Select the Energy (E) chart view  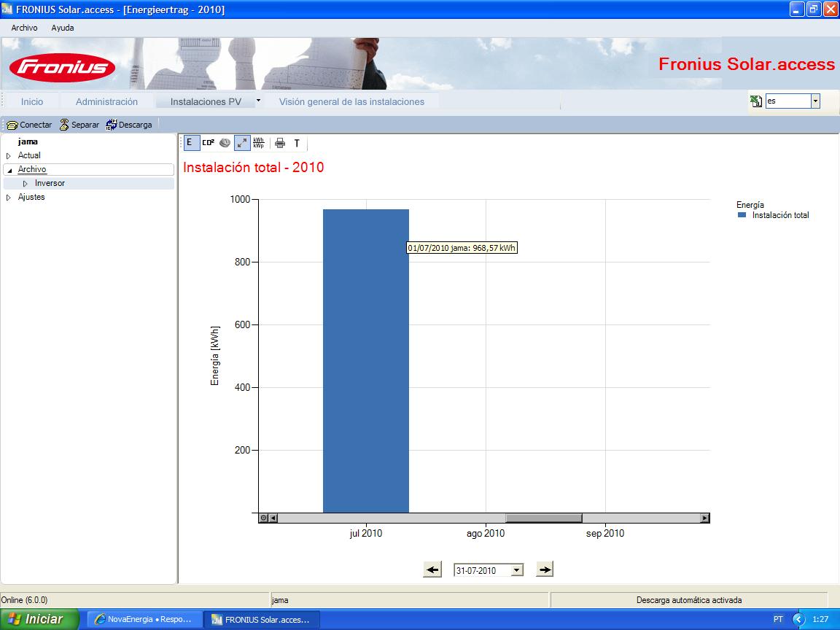191,143
